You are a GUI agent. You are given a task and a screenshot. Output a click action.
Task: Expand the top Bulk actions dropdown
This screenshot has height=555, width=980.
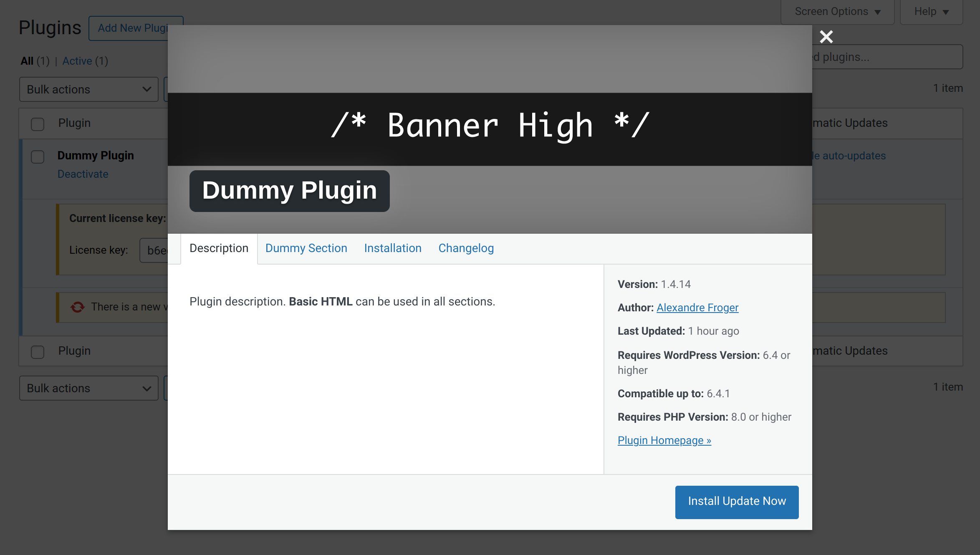[x=88, y=89]
